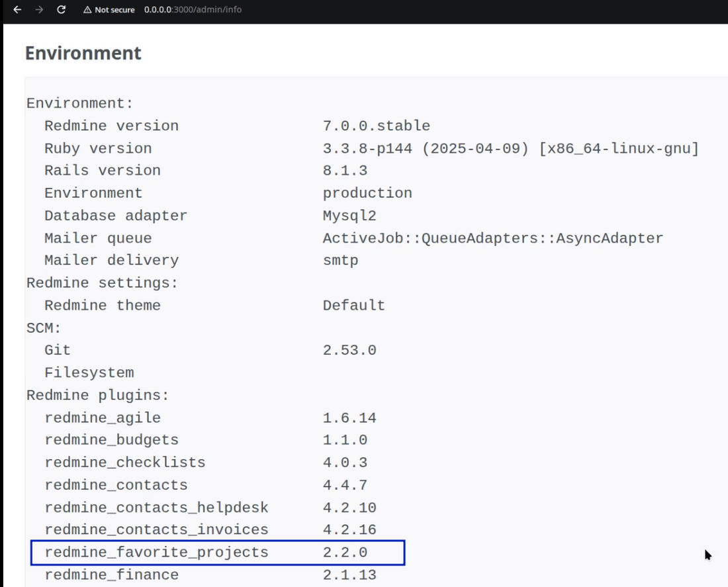
Task: Reload the page with refresh icon
Action: 62,9
